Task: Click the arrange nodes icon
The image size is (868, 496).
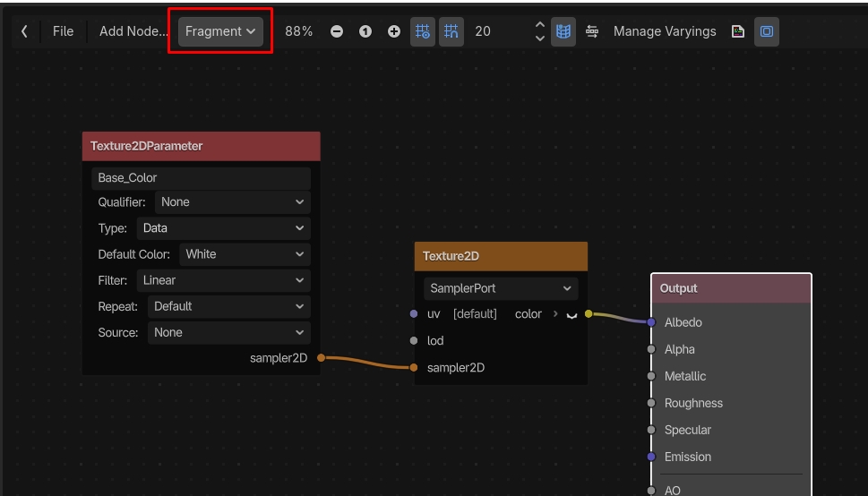Action: 592,31
